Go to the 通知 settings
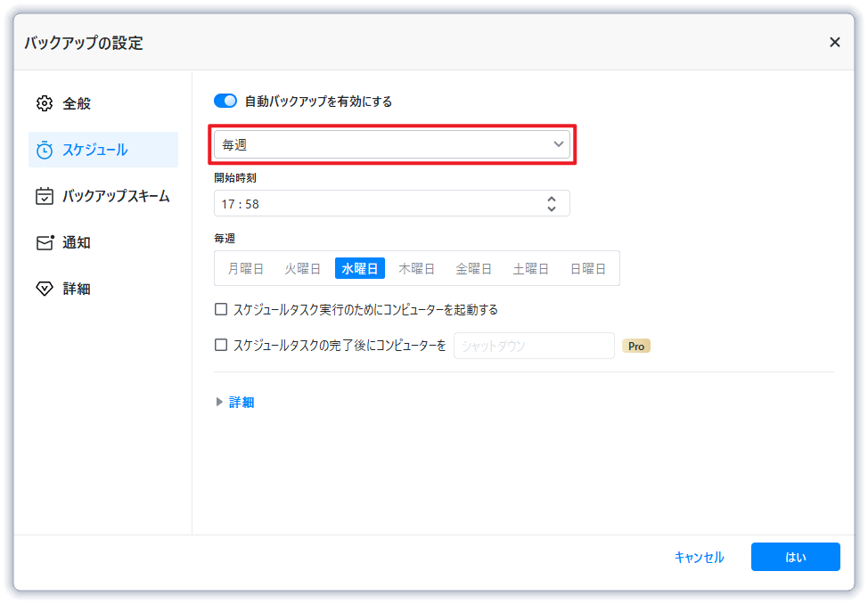Image resolution: width=868 pixels, height=604 pixels. 77,242
